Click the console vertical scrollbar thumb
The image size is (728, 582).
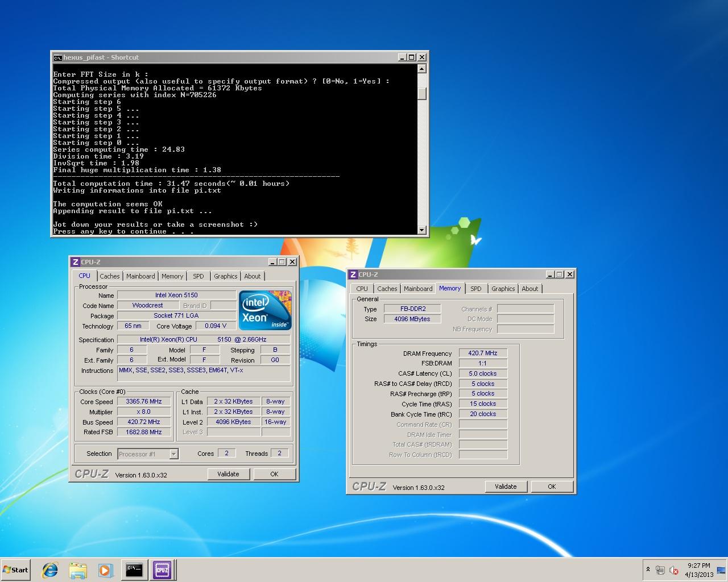coord(421,94)
